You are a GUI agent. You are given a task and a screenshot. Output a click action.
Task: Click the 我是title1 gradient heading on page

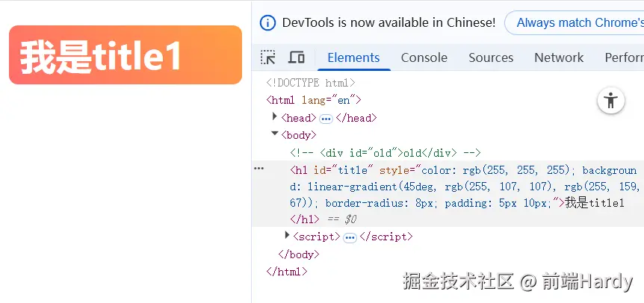point(126,55)
